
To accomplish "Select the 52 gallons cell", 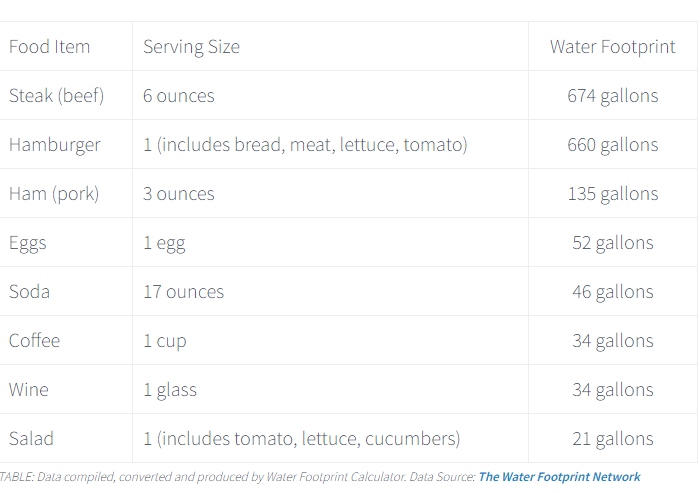I will click(612, 243).
